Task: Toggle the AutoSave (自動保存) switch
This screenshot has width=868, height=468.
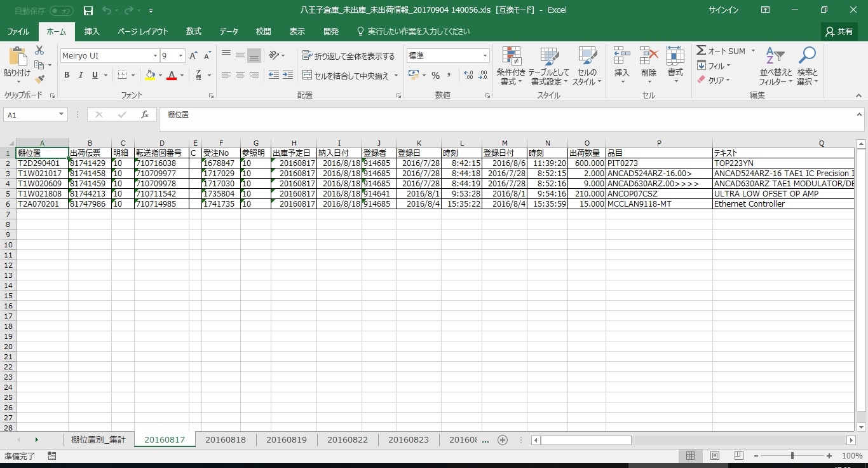Action: (61, 11)
